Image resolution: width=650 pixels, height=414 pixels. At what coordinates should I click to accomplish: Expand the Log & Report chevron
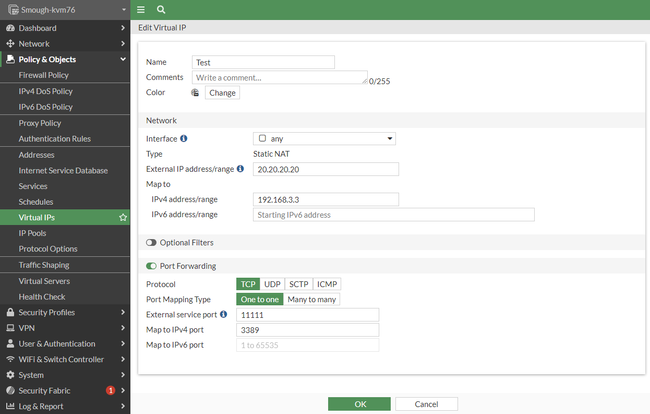123,406
